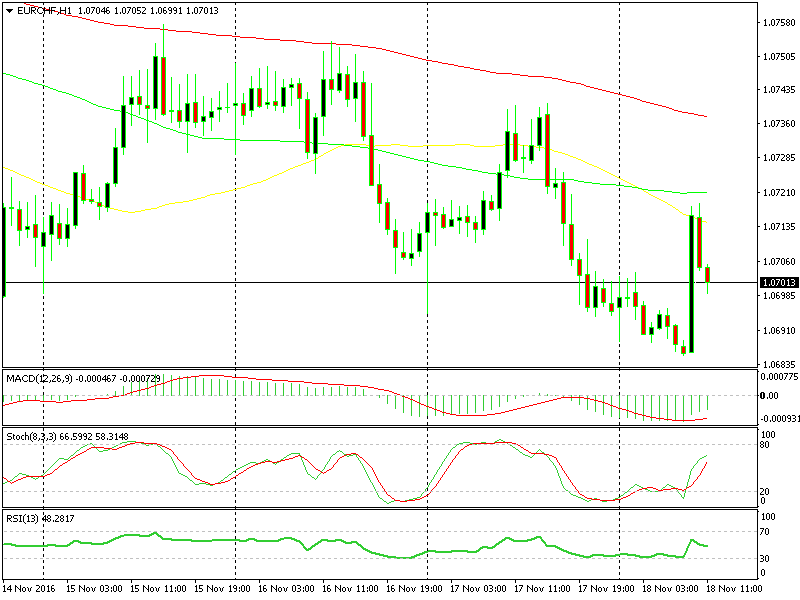
Task: Select the 15 Nov 19:00 time label
Action: (222, 589)
